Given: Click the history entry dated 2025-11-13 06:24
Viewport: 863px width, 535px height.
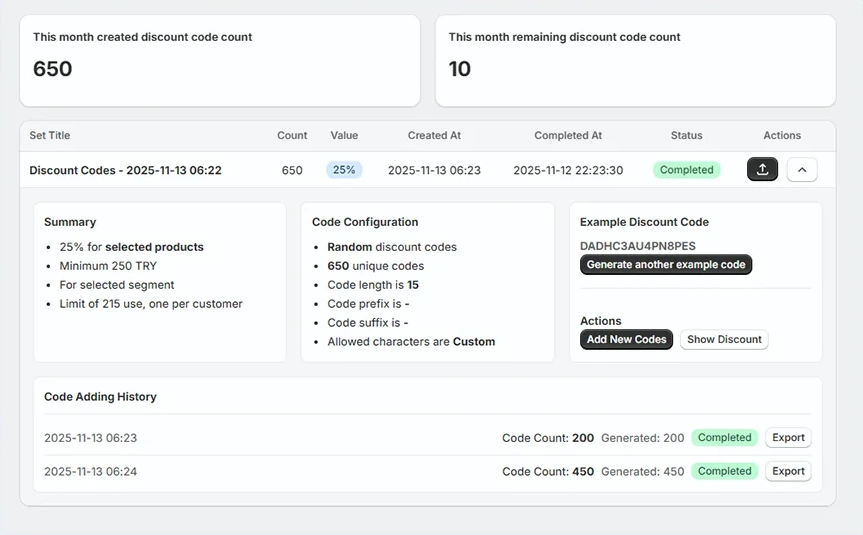Looking at the screenshot, I should pyautogui.click(x=90, y=471).
